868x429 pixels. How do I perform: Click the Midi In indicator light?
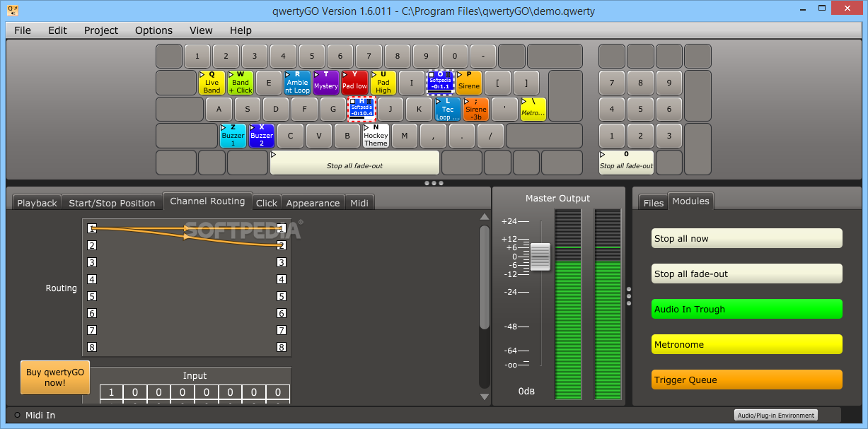click(17, 415)
